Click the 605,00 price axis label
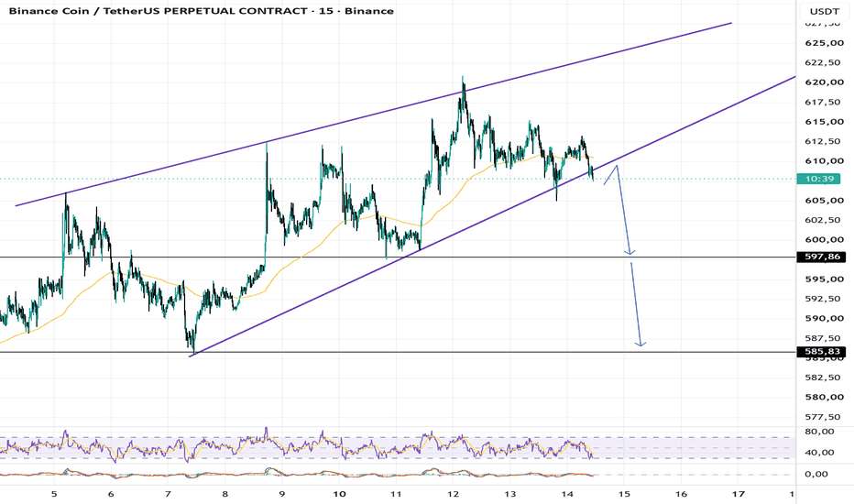Viewport: 854px width, 504px height. click(x=824, y=201)
